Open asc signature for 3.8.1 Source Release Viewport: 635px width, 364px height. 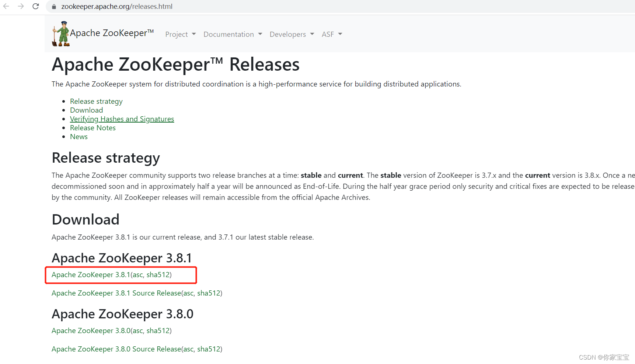[x=188, y=293]
